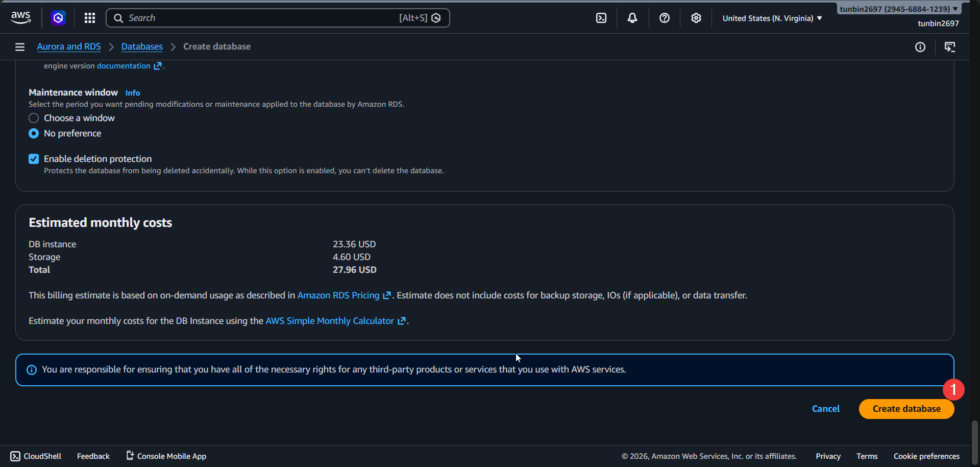Open console settings gear icon

pos(696,18)
